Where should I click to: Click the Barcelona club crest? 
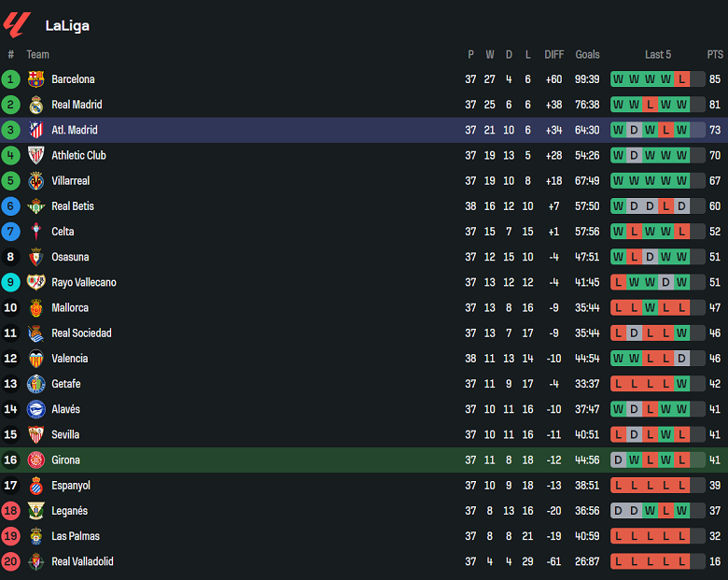coord(36,79)
